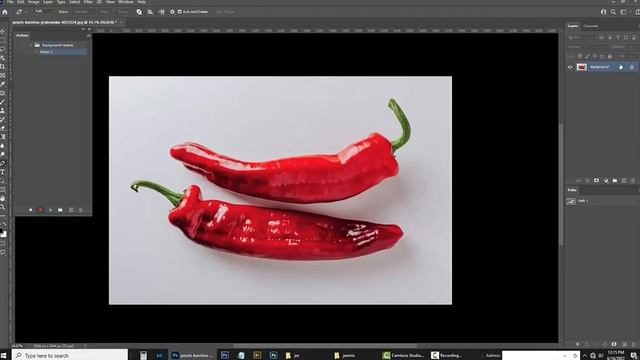640x360 pixels.
Task: Open Actions panel flyout menu
Action: [x=88, y=36]
